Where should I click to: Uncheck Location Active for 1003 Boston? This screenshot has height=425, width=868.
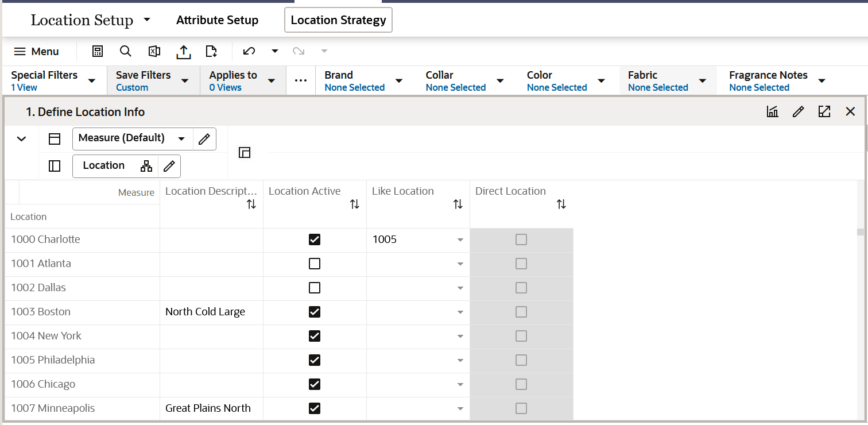(315, 312)
